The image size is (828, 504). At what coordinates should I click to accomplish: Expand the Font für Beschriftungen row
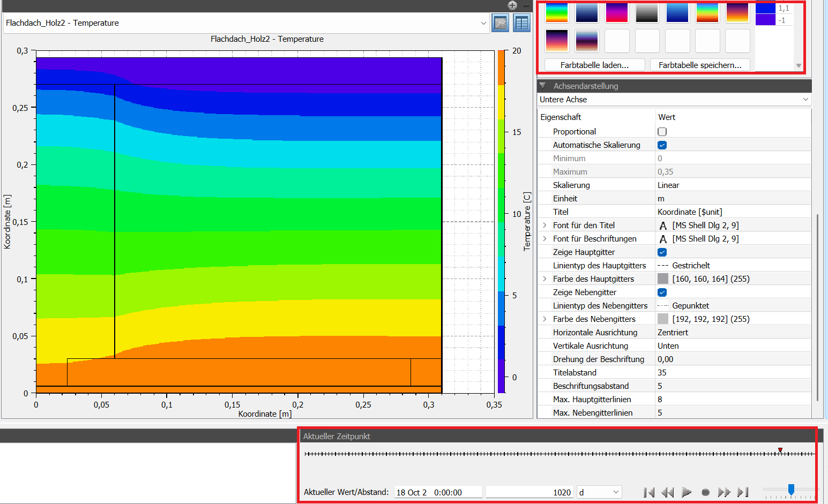(545, 239)
